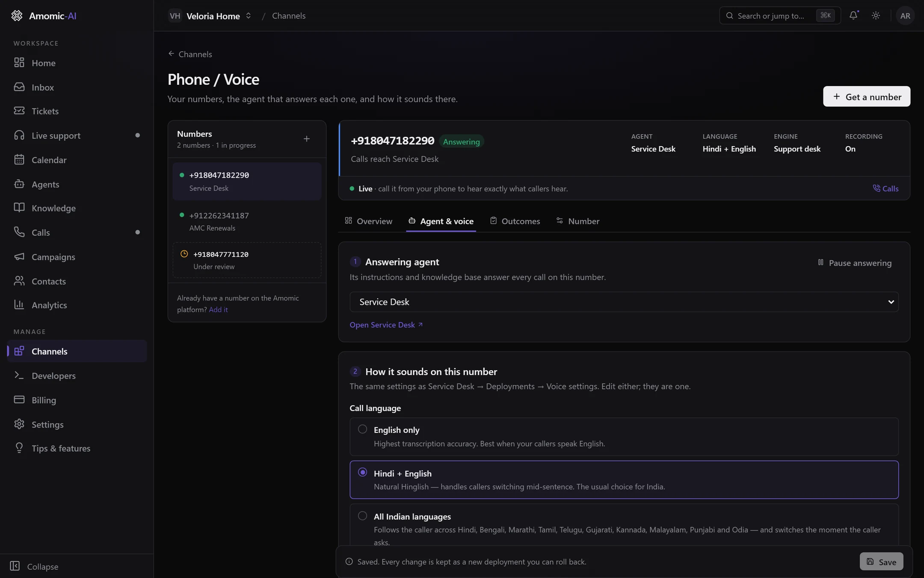Viewport: 924px width, 578px height.
Task: Toggle the light/dark theme sun icon
Action: click(876, 15)
